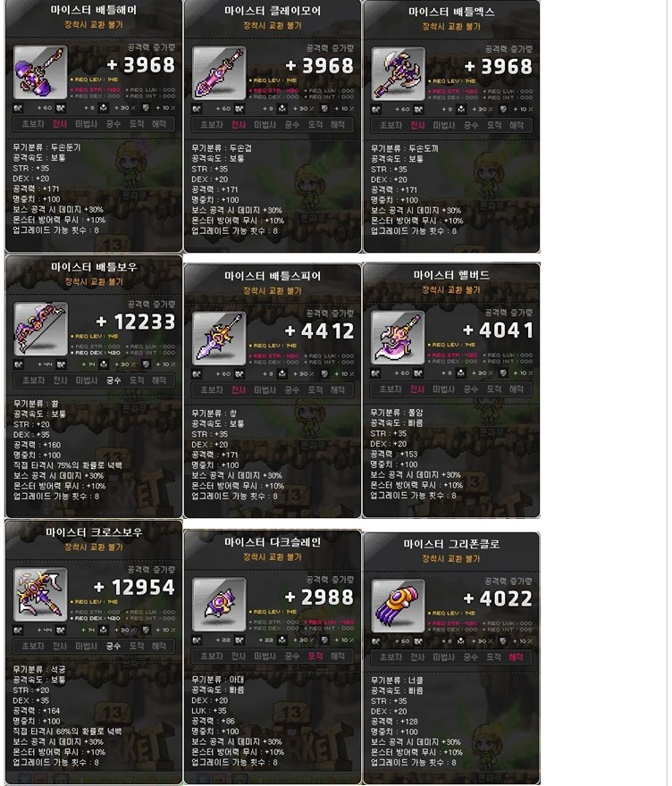Click the 마이스터 그리폰클로 knuckle icon
This screenshot has height=786, width=672.
tap(399, 606)
